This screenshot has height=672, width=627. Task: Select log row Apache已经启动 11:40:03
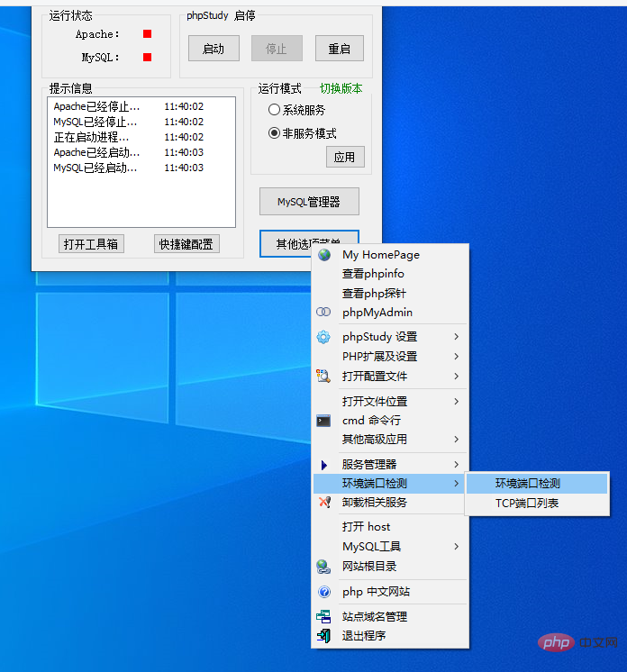click(129, 152)
